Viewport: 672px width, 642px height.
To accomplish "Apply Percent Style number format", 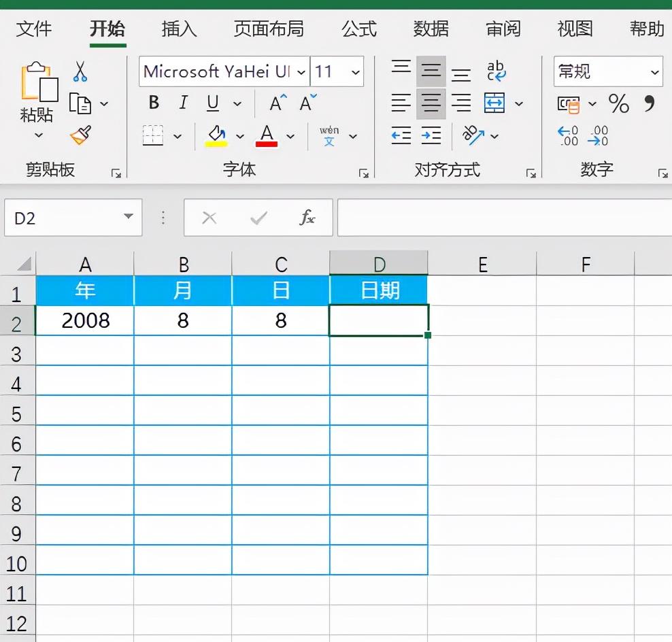I will coord(618,103).
